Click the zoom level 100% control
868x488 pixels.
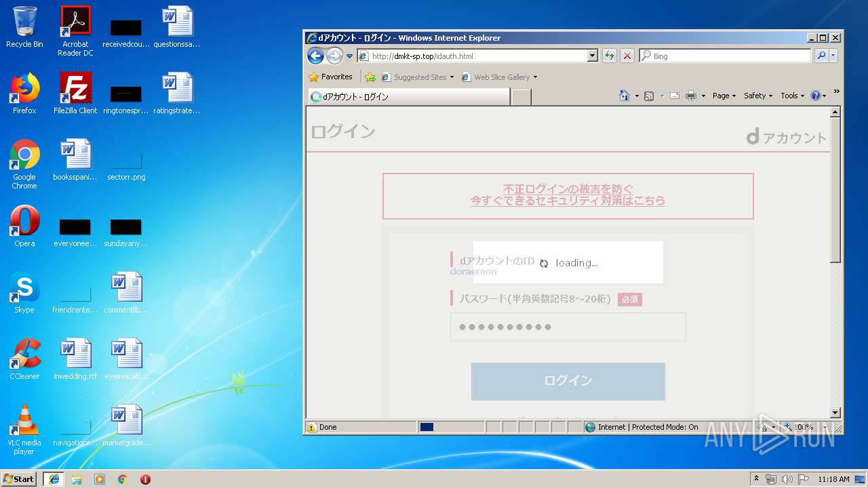[x=803, y=427]
